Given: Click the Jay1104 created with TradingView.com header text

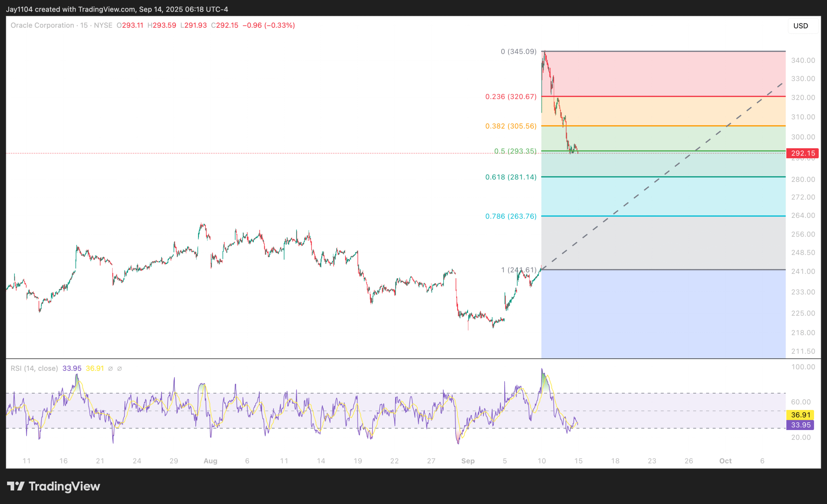Looking at the screenshot, I should (117, 9).
